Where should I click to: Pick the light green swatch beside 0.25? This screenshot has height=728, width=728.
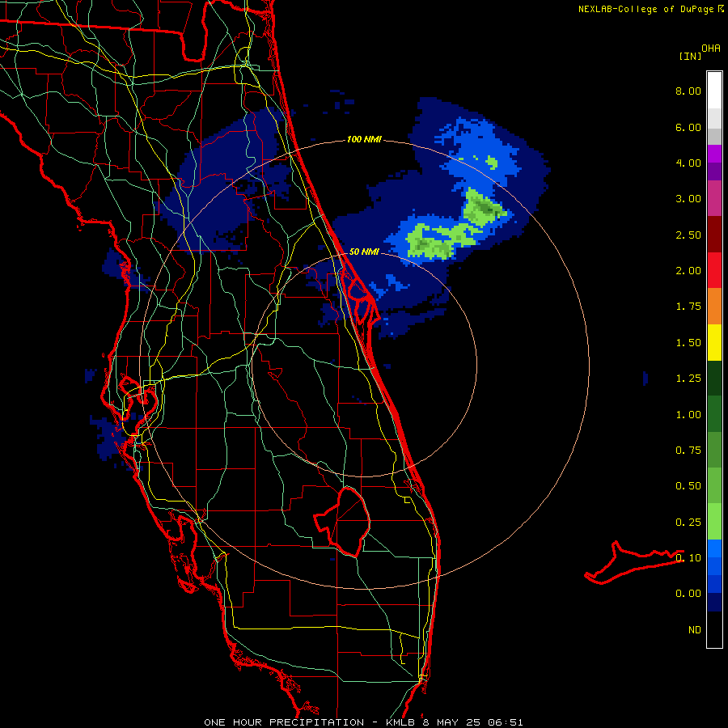click(x=714, y=522)
